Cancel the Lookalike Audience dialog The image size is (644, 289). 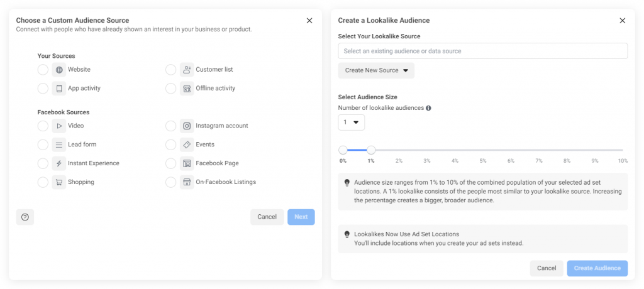547,268
